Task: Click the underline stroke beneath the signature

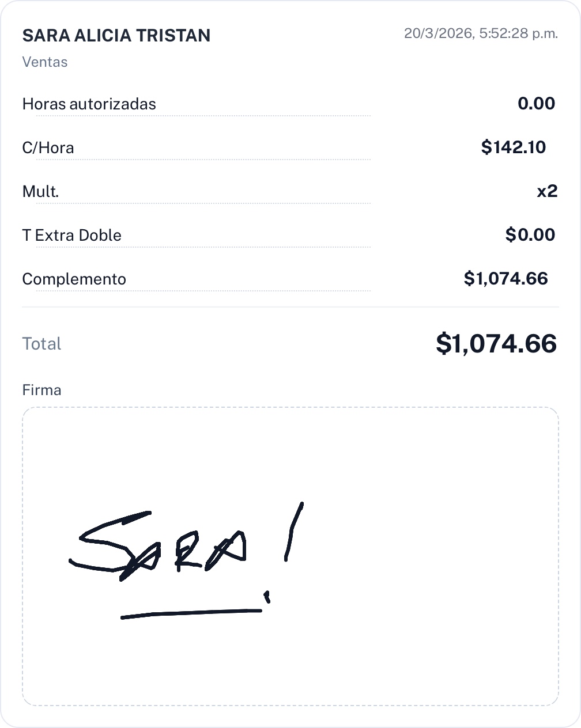Action: pos(190,614)
